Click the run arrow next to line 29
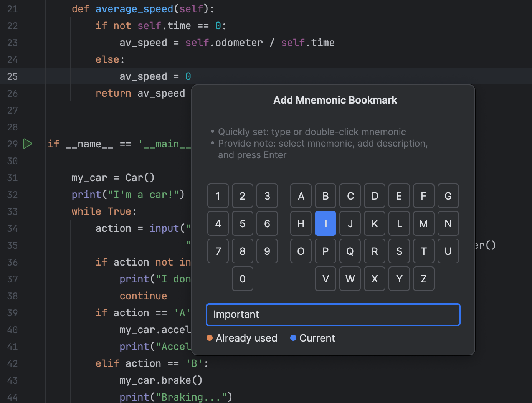The image size is (532, 403). point(27,144)
